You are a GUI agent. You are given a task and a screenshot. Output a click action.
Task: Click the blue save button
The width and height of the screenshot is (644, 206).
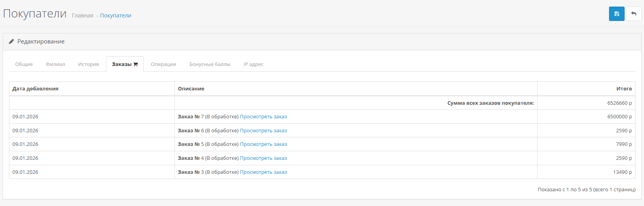coord(616,14)
